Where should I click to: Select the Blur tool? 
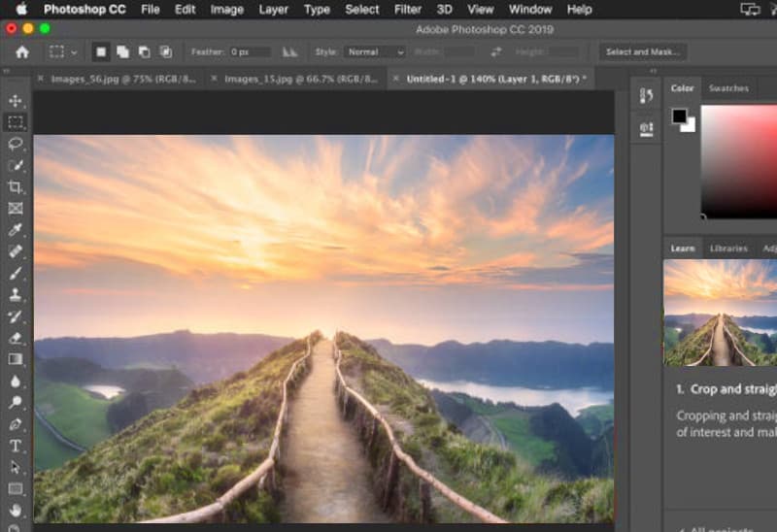tap(16, 381)
